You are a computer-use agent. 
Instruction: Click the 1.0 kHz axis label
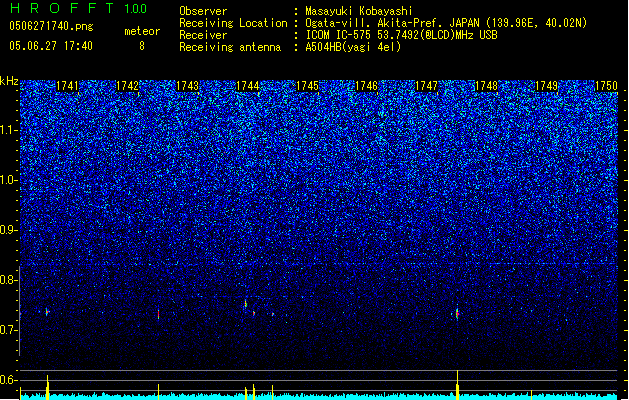[x=9, y=180]
